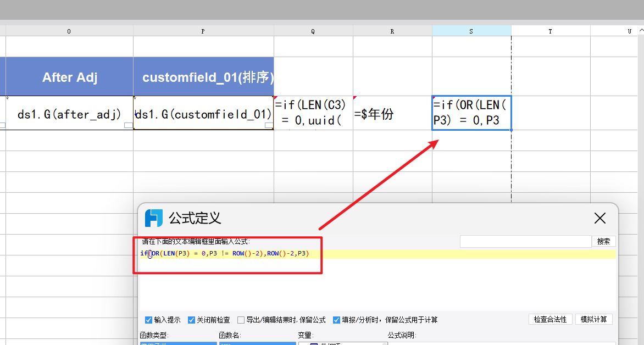Toggle the 关闭前检查 checkbox

click(192, 320)
